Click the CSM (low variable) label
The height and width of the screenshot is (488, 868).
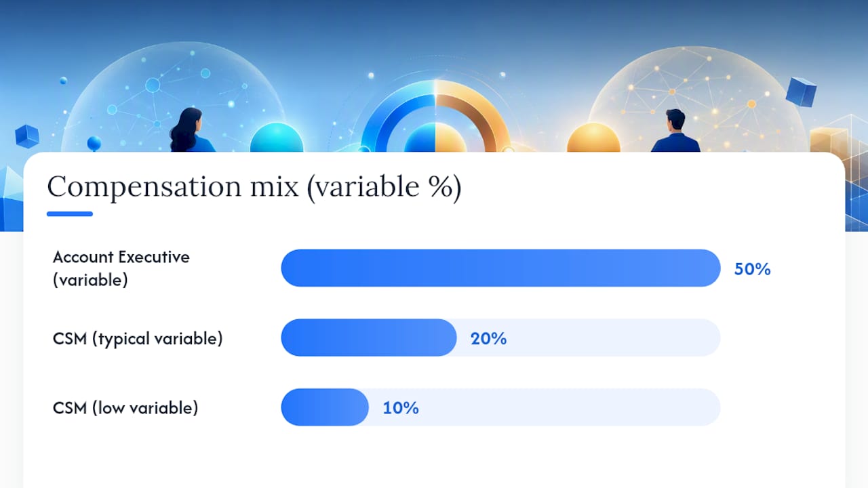pyautogui.click(x=125, y=408)
